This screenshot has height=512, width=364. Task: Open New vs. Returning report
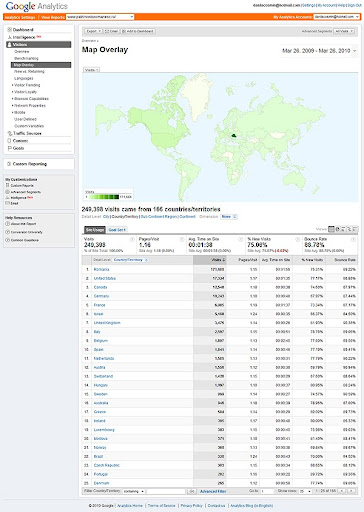29,71
